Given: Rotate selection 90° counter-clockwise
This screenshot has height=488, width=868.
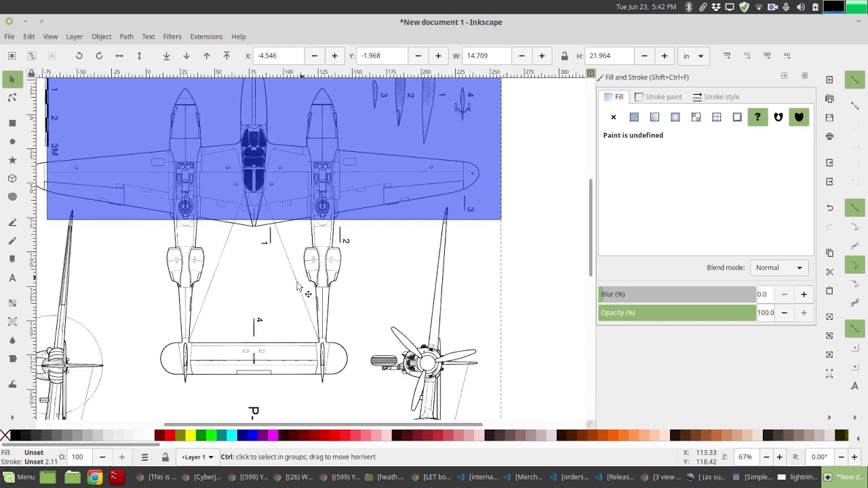Looking at the screenshot, I should coord(79,56).
